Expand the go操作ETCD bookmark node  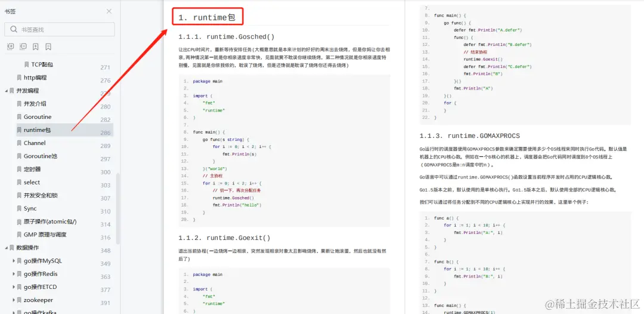point(14,287)
